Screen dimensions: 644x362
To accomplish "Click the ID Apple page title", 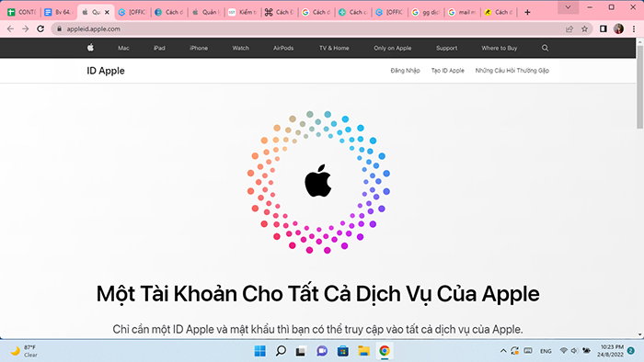I will [x=106, y=71].
